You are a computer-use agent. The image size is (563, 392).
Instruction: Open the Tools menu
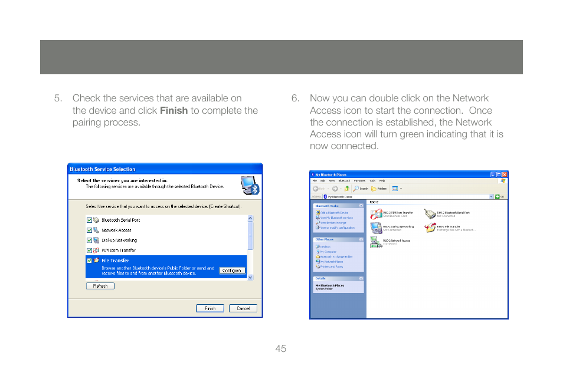pos(372,181)
